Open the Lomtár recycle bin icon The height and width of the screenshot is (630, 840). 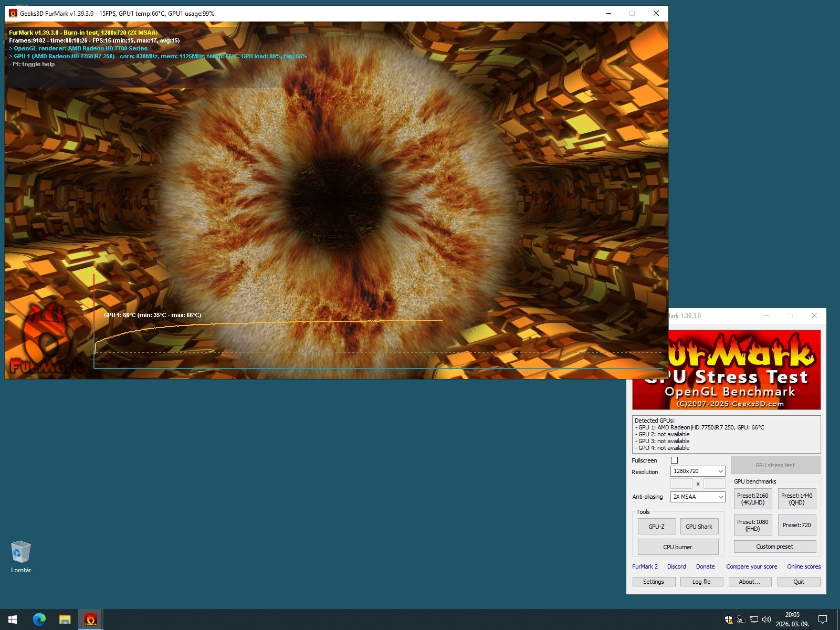click(21, 557)
